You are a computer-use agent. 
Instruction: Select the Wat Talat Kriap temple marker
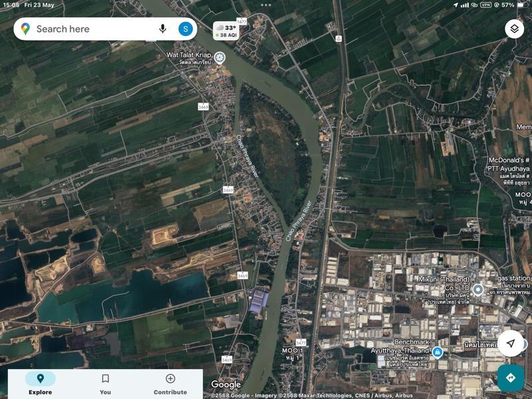pyautogui.click(x=219, y=58)
